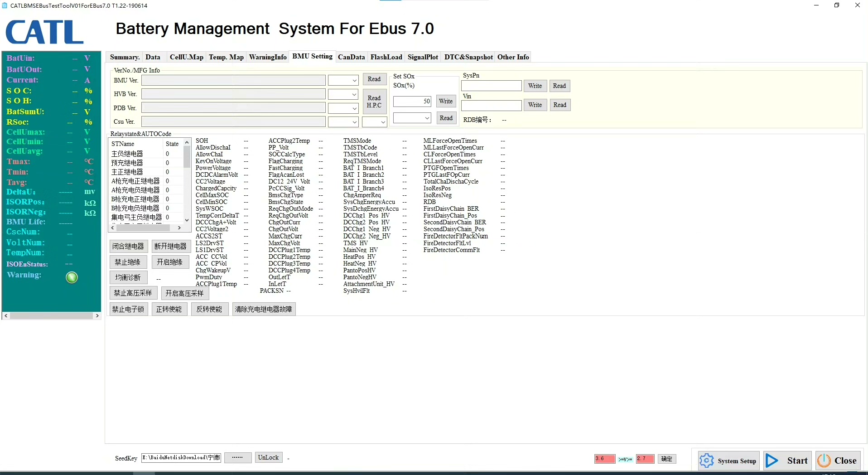Click the red 2.7 voltage threshold field
Viewport: 868px width, 475px height.
[645, 459]
